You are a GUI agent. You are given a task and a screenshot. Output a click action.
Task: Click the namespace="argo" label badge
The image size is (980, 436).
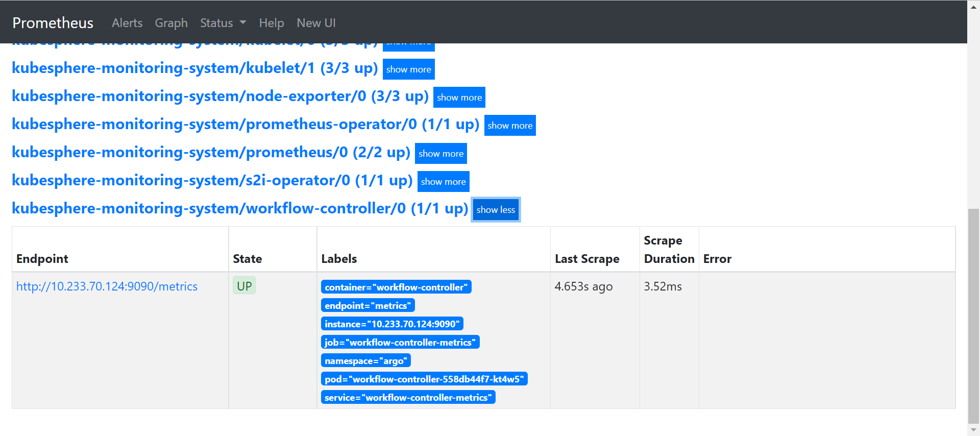point(366,360)
